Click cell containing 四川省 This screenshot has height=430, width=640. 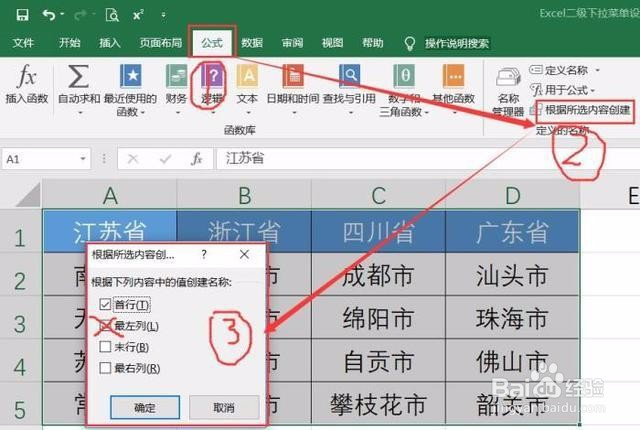point(378,231)
